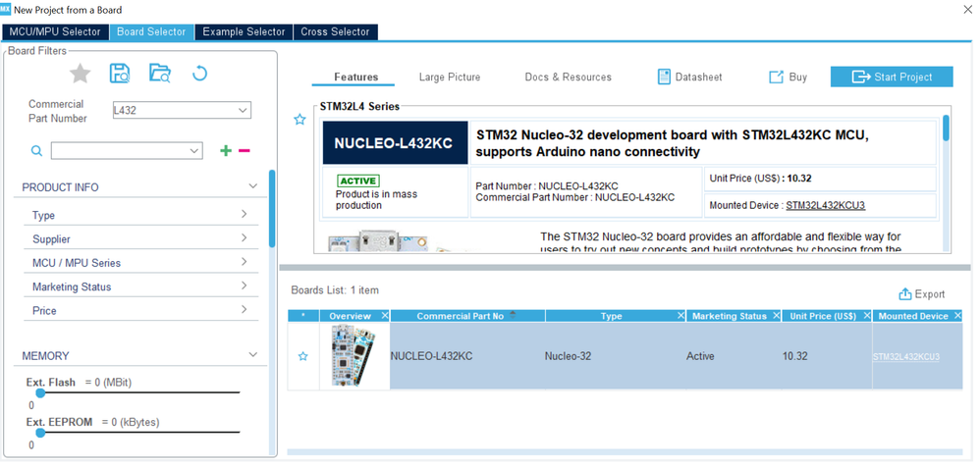Open the search field dropdown
Viewport: 980px width, 468px height.
click(194, 150)
